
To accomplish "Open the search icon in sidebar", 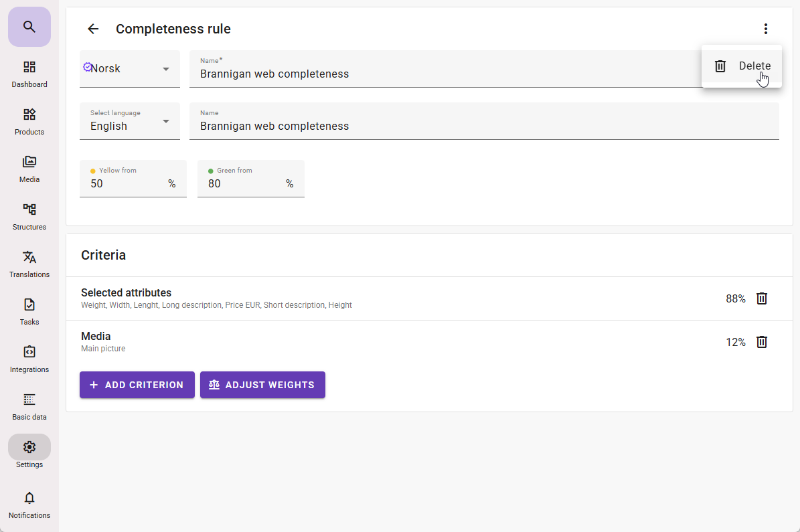I will point(29,27).
